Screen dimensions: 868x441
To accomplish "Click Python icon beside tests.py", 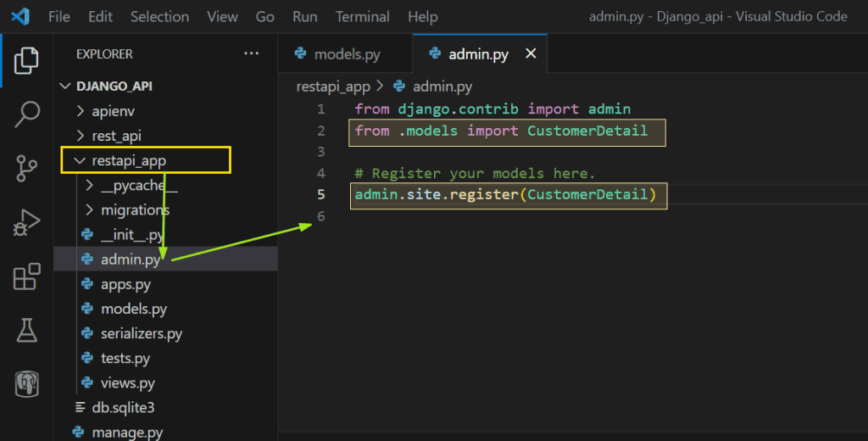I will [x=87, y=358].
